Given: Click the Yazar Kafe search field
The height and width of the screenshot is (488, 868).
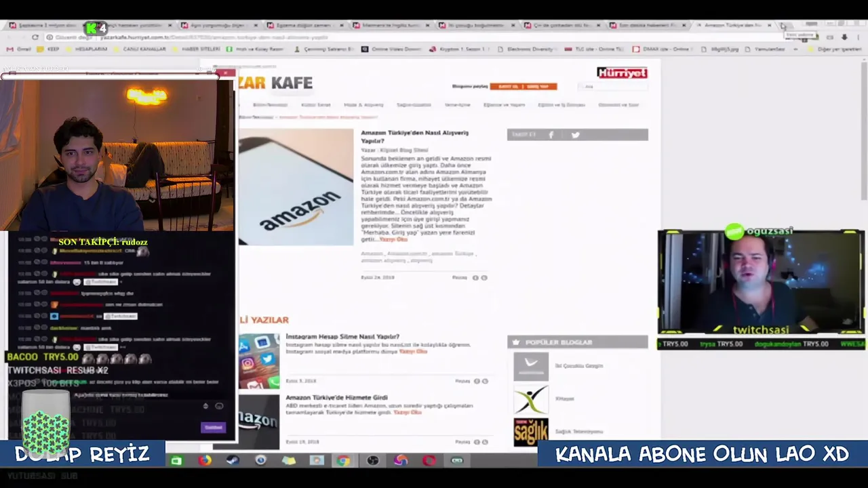Looking at the screenshot, I should [614, 86].
